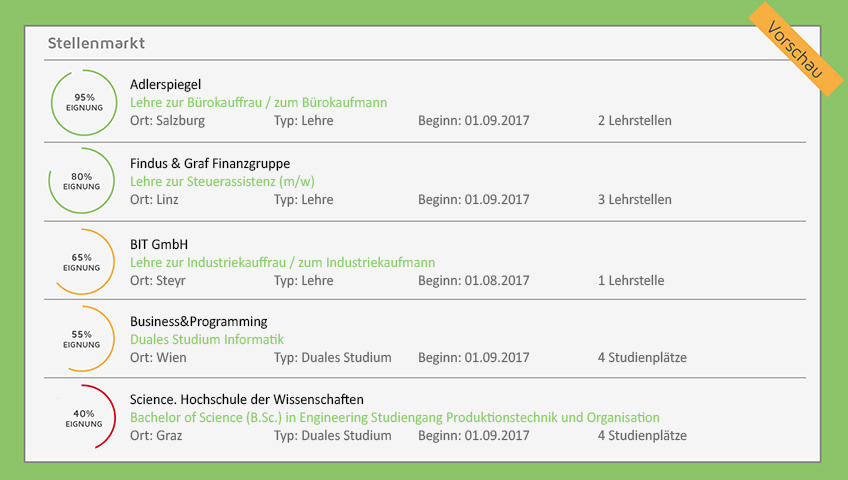Click the Stellenmarkt heading
This screenshot has width=848, height=480.
[x=96, y=43]
